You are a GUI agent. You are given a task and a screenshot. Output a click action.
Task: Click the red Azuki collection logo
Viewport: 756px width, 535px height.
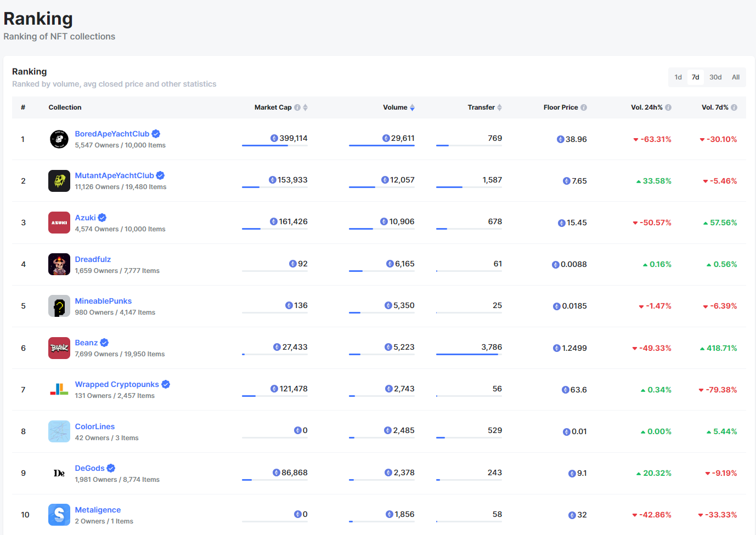(x=59, y=223)
